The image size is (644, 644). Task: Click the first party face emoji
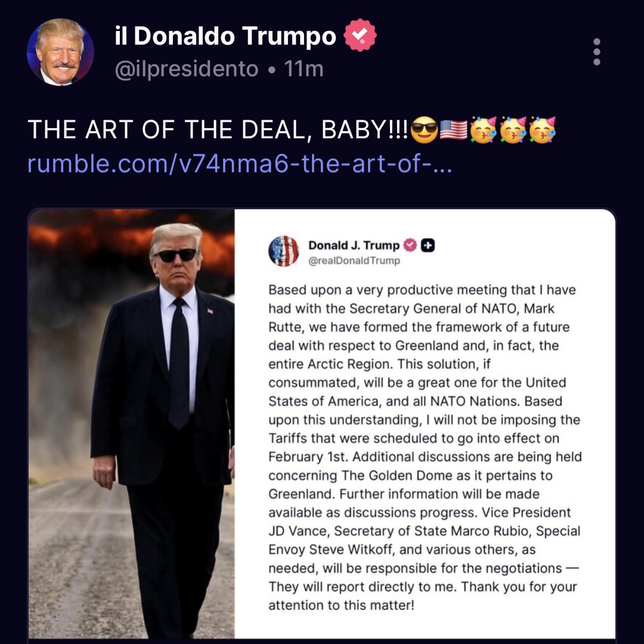tap(483, 129)
